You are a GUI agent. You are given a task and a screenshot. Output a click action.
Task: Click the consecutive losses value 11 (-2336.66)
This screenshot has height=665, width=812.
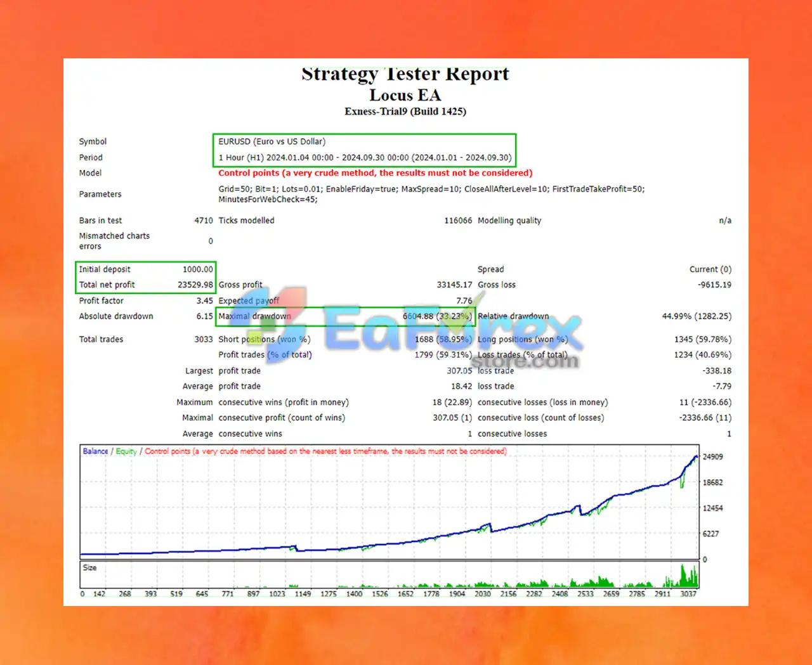pyautogui.click(x=705, y=403)
